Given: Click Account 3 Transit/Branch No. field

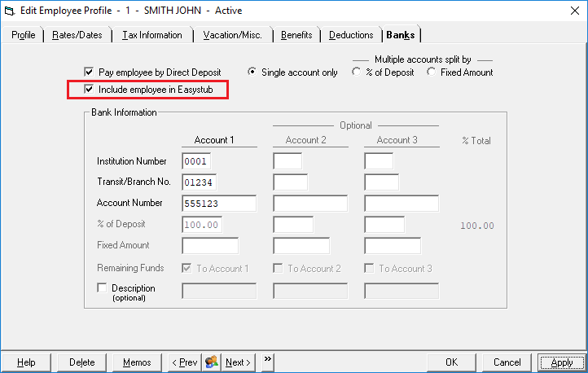Looking at the screenshot, I should (382, 182).
